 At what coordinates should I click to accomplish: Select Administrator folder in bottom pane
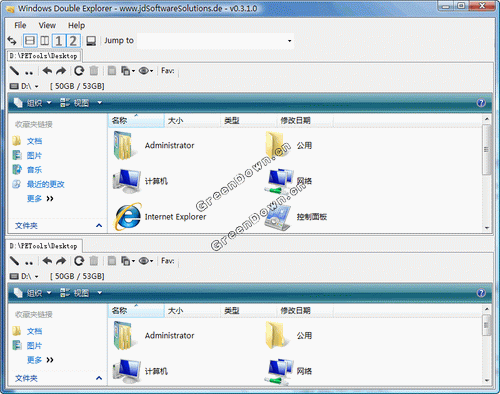pyautogui.click(x=154, y=336)
